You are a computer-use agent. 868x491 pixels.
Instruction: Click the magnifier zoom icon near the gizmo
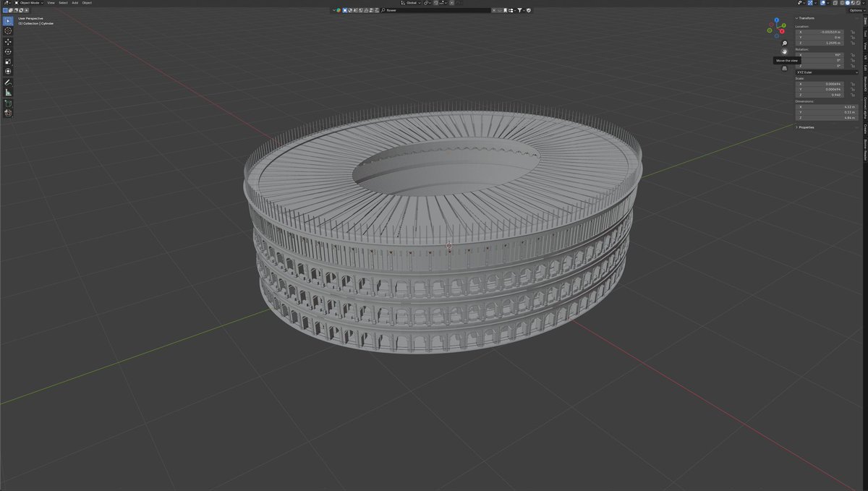(x=784, y=43)
